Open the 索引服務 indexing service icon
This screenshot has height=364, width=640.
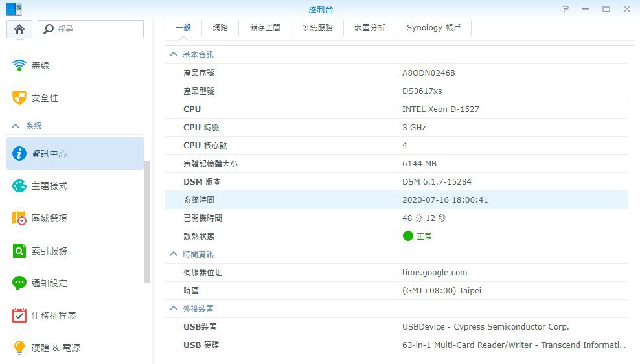[19, 251]
